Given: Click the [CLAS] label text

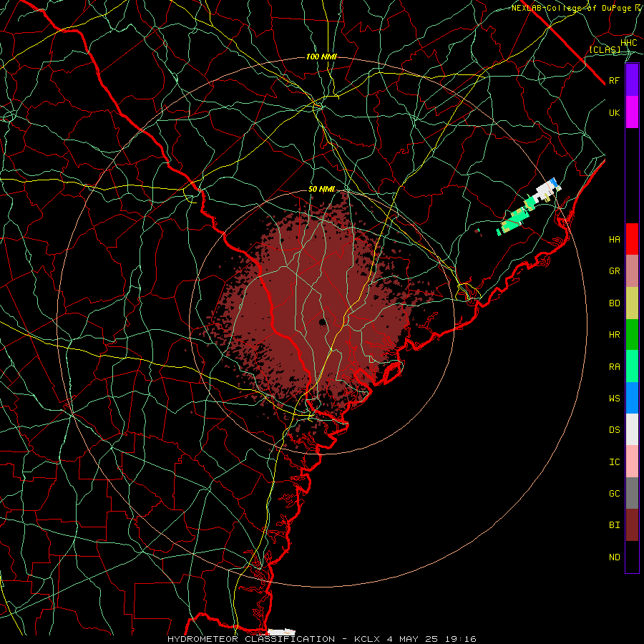Looking at the screenshot, I should (605, 49).
